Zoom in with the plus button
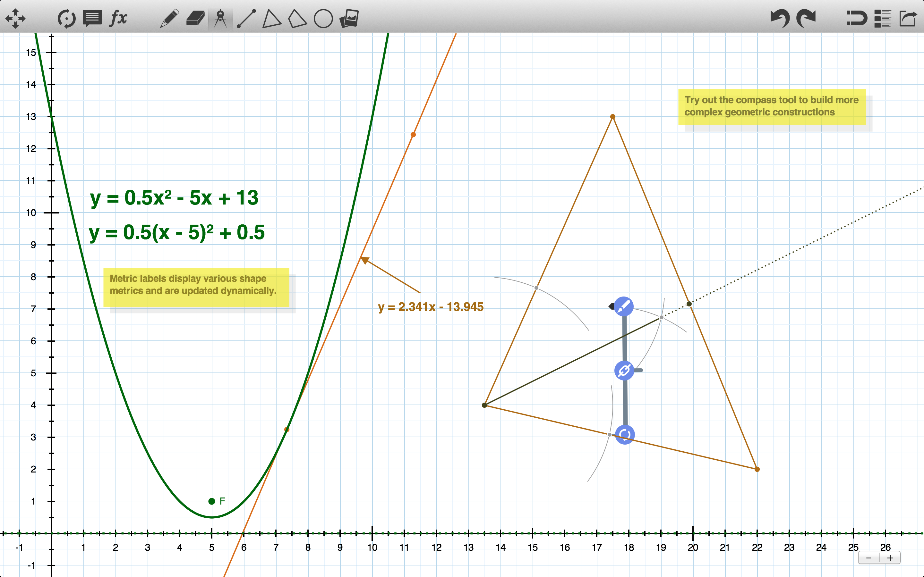924x577 pixels. [890, 558]
